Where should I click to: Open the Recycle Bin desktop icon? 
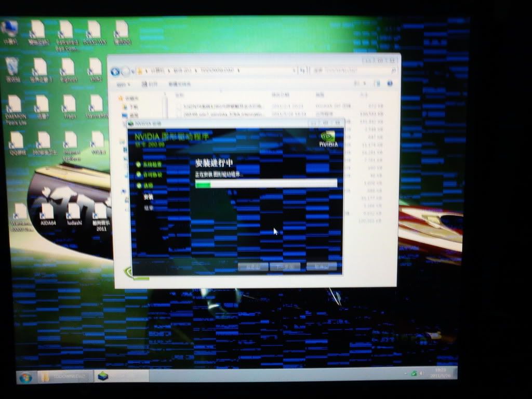click(12, 70)
